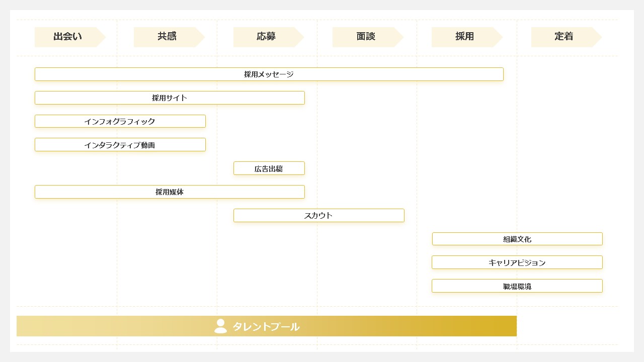The width and height of the screenshot is (644, 362).
Task: Select the 共感 stage arrow
Action: point(167,37)
